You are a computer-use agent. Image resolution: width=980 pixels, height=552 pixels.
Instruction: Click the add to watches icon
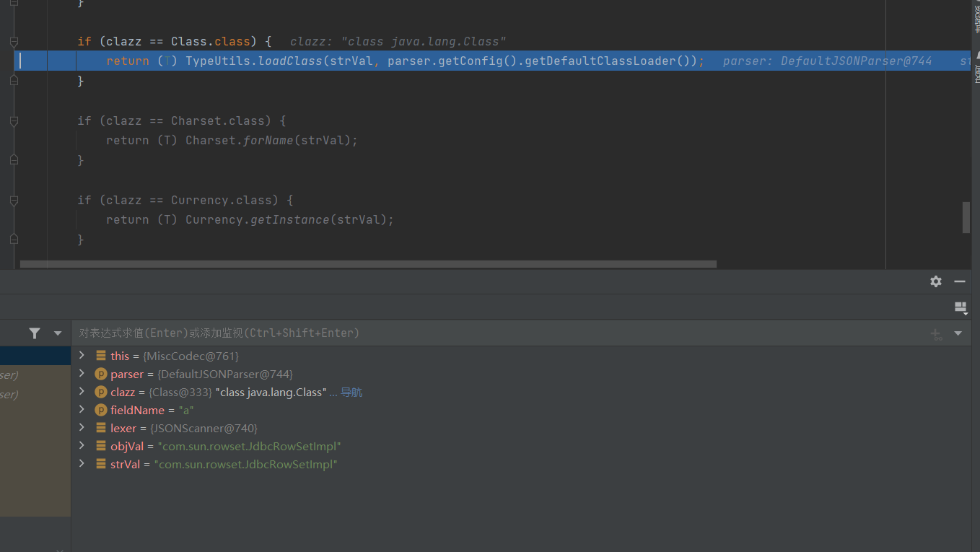click(x=936, y=333)
